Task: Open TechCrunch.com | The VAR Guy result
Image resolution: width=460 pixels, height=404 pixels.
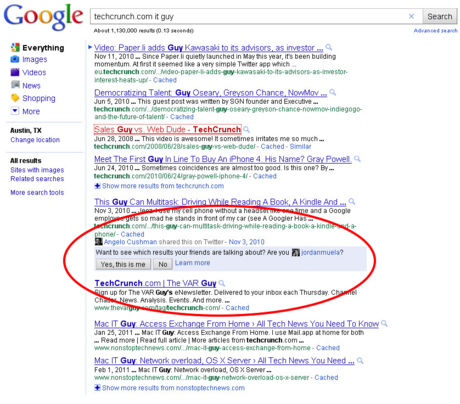Action: (x=155, y=283)
